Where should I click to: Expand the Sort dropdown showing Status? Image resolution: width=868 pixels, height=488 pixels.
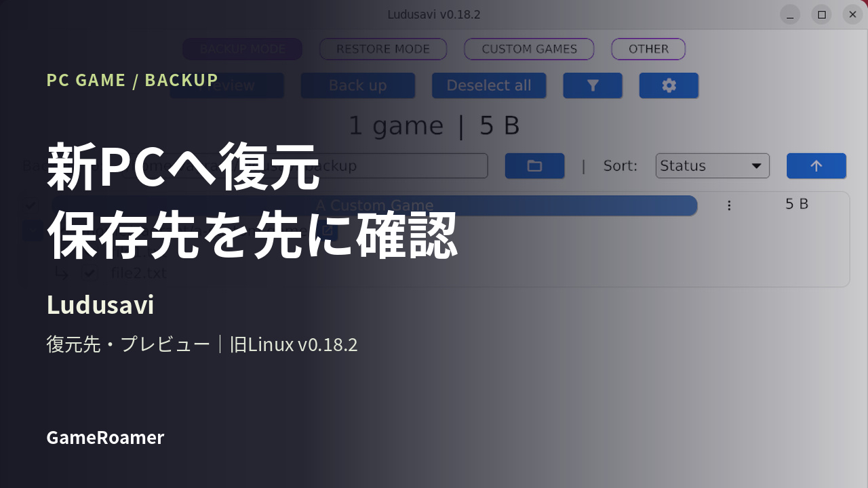[713, 166]
